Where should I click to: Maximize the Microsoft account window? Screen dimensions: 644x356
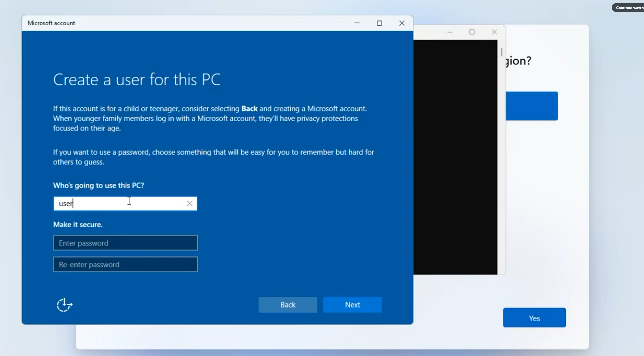(x=379, y=23)
